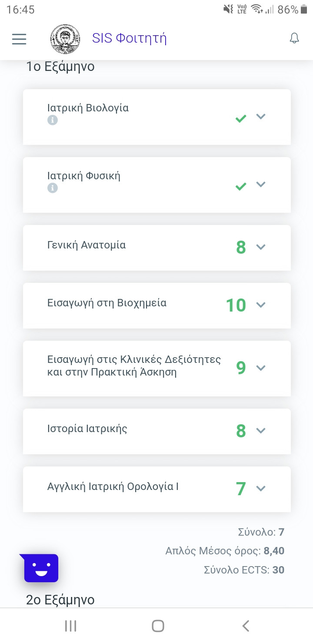Open the hamburger navigation menu

coord(19,39)
